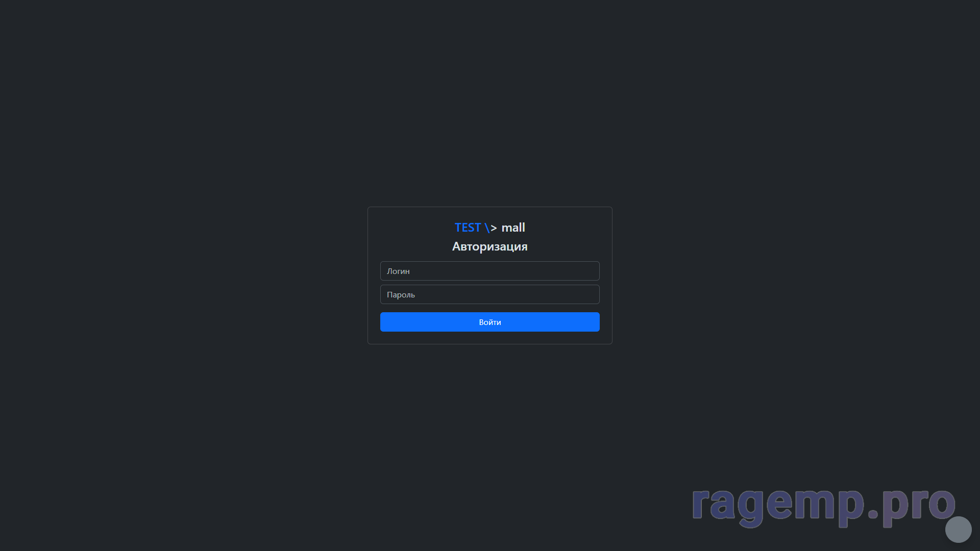Click the \> prompt symbol in logo

point(491,228)
